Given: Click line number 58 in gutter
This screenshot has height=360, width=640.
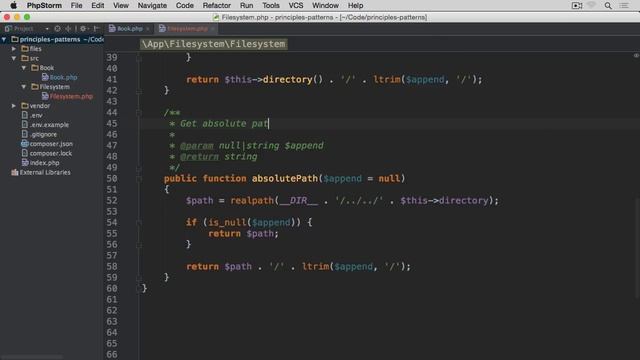Looking at the screenshot, I should 112,267.
